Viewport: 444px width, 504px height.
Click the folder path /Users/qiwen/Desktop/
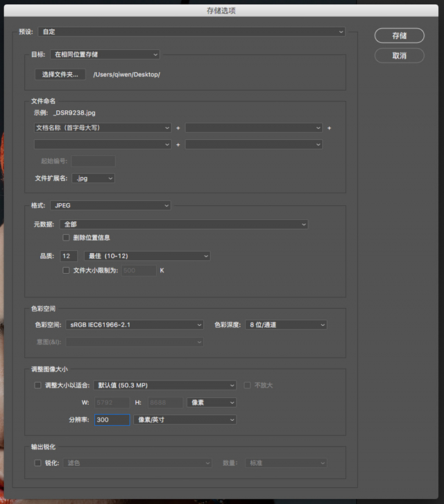(x=127, y=74)
